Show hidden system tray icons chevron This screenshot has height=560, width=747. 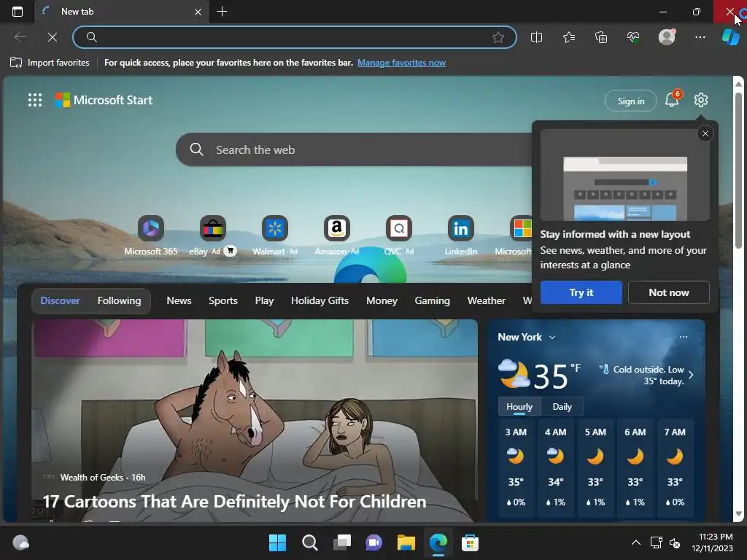point(636,542)
